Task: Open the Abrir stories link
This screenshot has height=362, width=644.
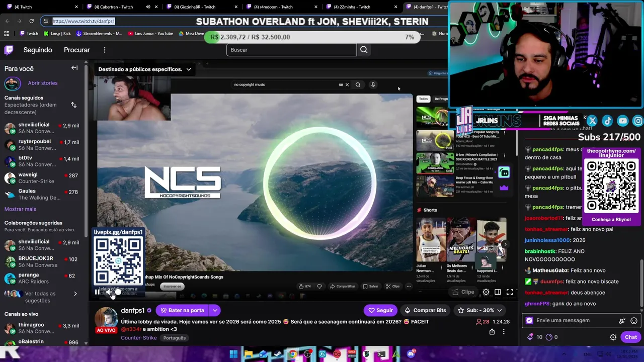Action: [x=43, y=83]
